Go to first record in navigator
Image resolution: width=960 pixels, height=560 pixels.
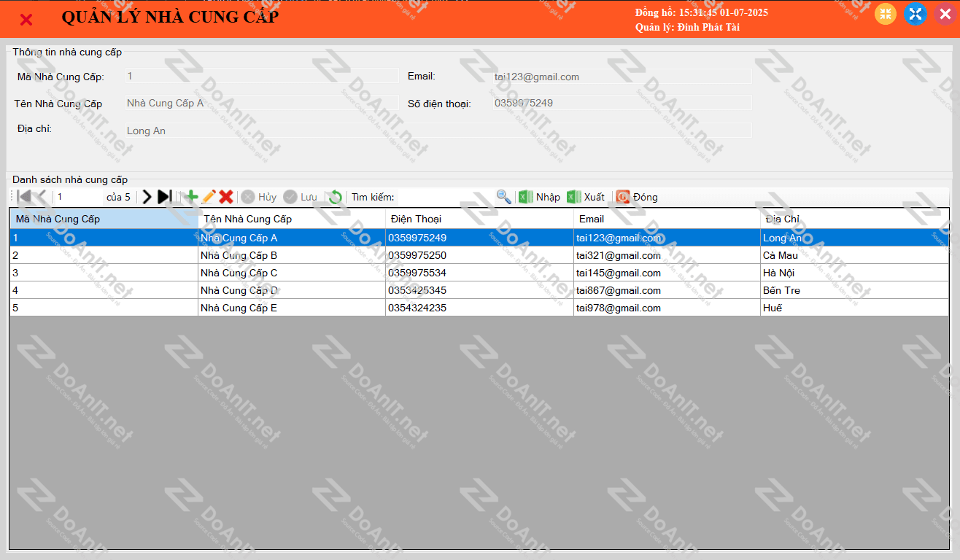[24, 197]
